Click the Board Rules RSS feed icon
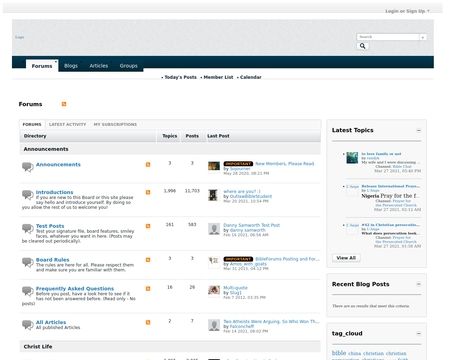The width and height of the screenshot is (450, 360). coord(148,260)
